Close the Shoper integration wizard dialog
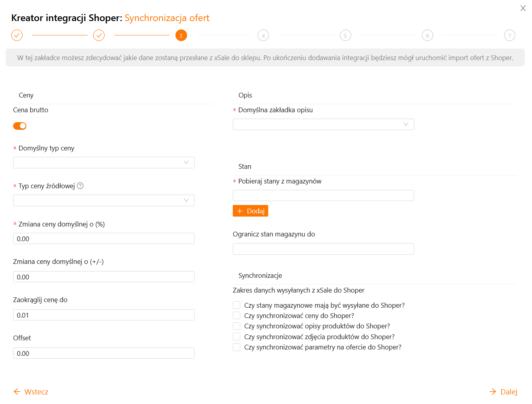 [523, 8]
